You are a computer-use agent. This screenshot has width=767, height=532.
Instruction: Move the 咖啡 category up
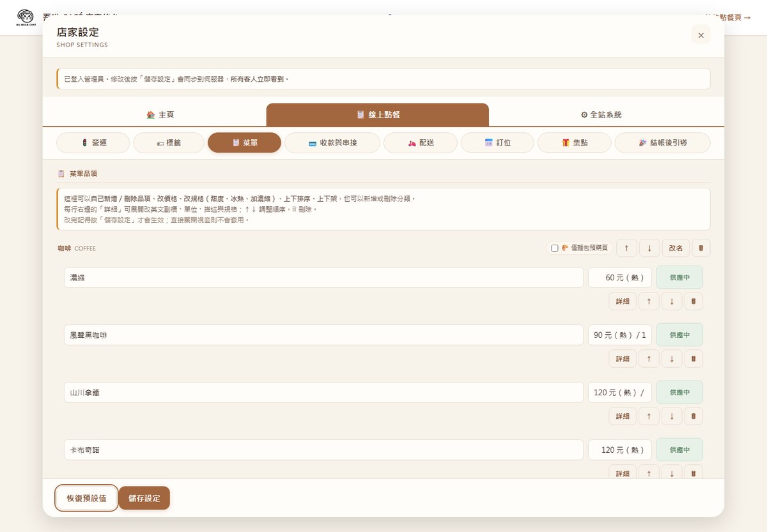(x=626, y=248)
